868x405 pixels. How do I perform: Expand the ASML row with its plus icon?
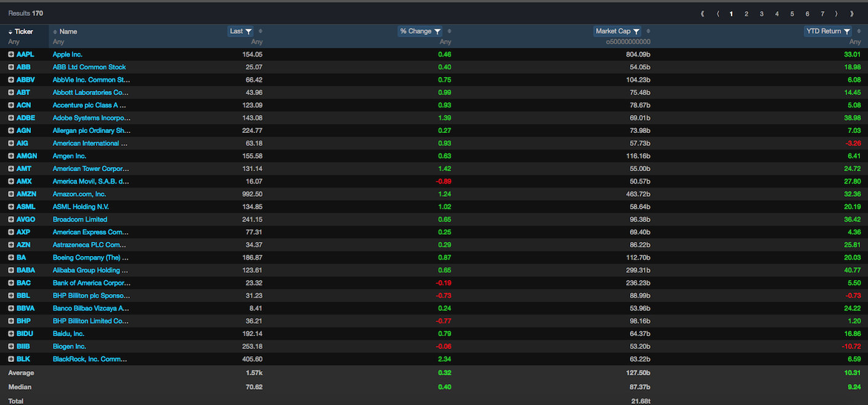coord(11,207)
